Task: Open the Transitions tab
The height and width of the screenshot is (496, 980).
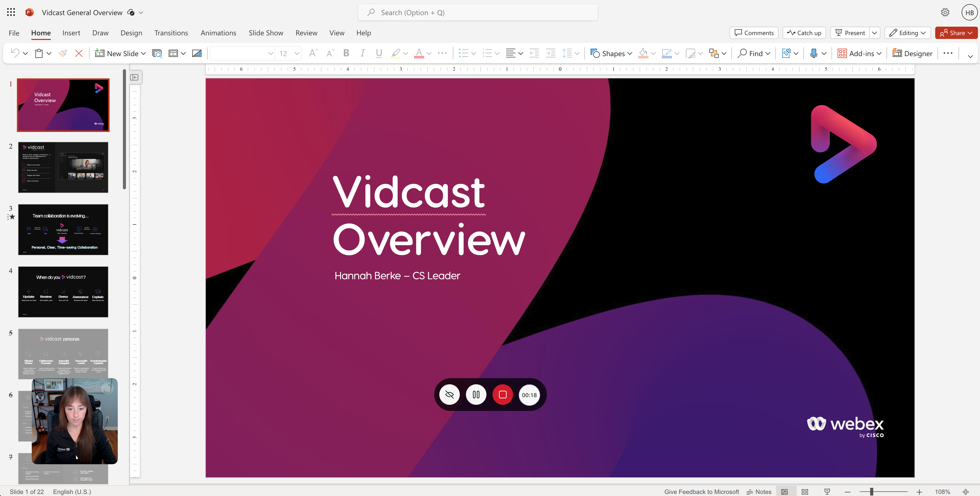Action: 171,33
